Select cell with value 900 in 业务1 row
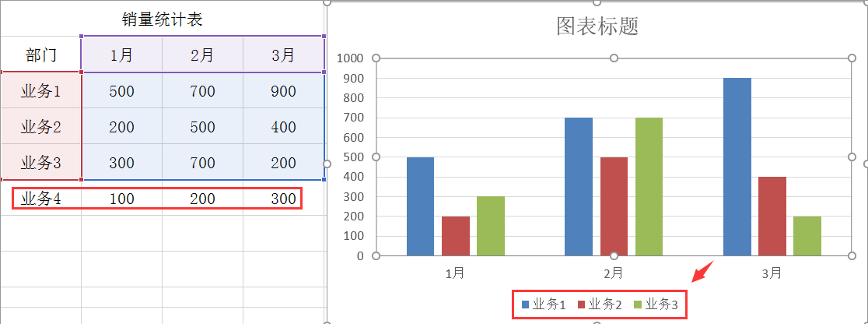868x324 pixels. coord(283,90)
